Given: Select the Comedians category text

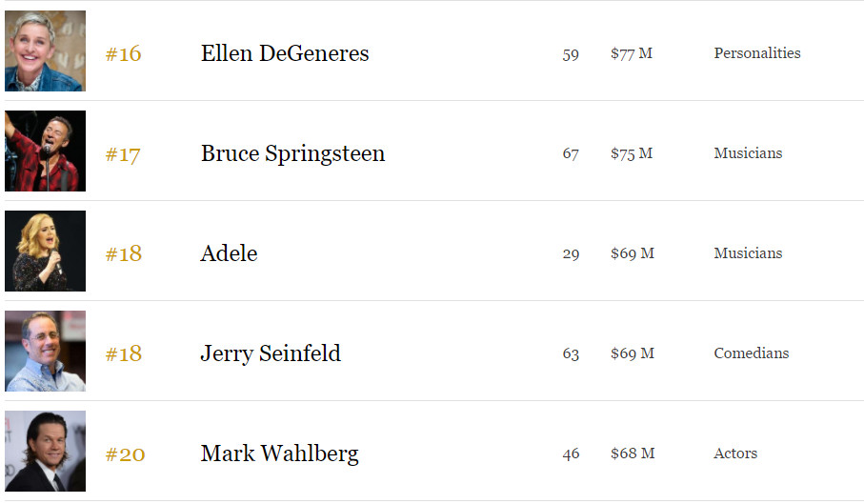Looking at the screenshot, I should pyautogui.click(x=751, y=353).
